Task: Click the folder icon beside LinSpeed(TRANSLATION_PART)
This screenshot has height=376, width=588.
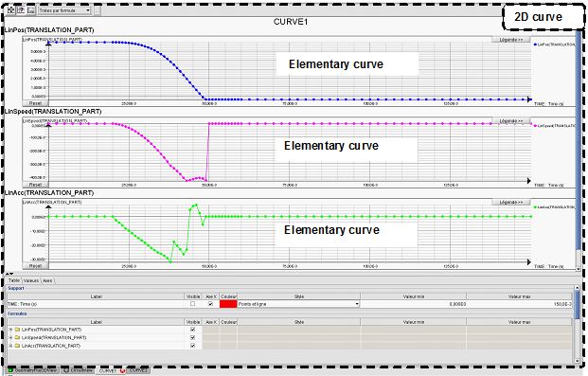Action: (17, 338)
